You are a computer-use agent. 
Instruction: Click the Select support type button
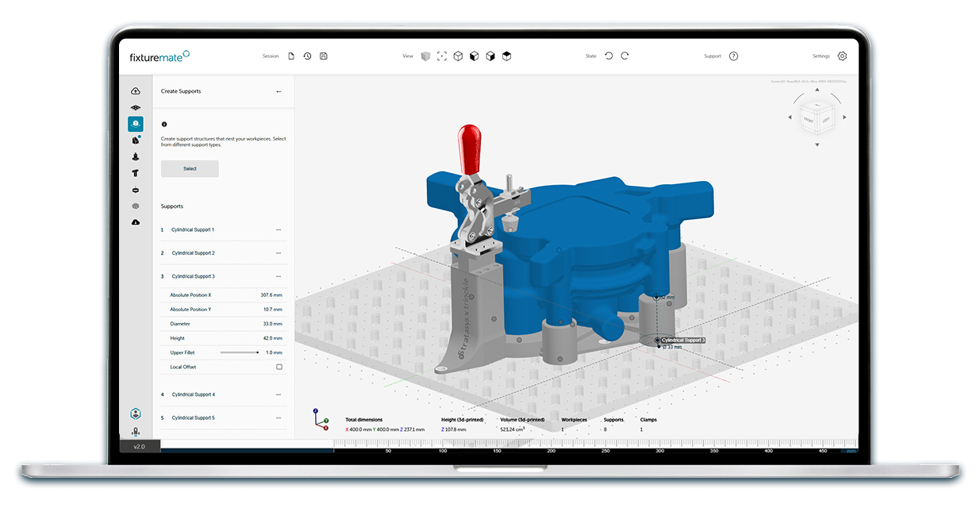click(x=190, y=168)
